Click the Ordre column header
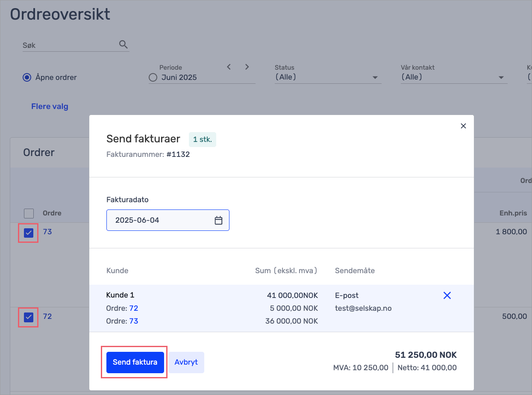 click(52, 213)
